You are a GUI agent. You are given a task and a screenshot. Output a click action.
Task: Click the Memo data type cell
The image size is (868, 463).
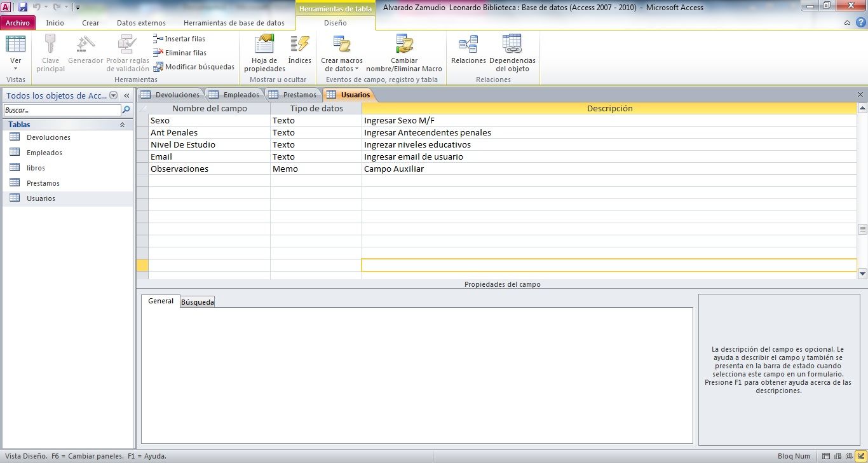coord(316,169)
